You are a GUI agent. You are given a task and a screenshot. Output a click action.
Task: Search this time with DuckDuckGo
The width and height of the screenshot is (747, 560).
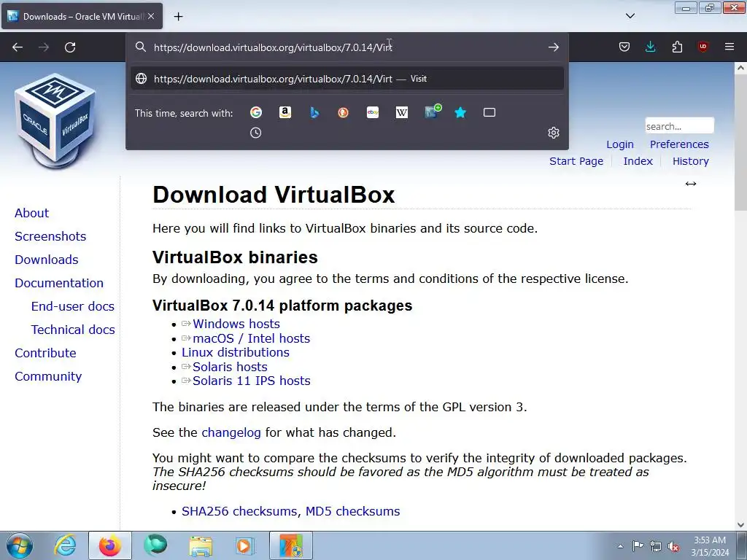point(343,112)
